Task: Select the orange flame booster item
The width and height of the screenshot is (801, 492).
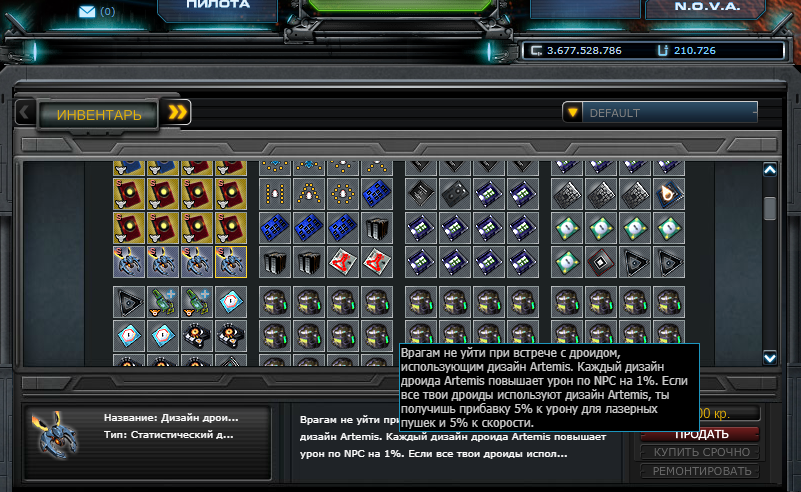Action: click(669, 194)
